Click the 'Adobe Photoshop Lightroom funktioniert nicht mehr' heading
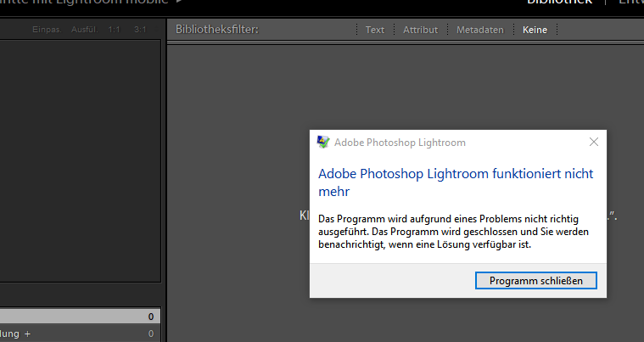Image resolution: width=644 pixels, height=342 pixels. click(456, 182)
